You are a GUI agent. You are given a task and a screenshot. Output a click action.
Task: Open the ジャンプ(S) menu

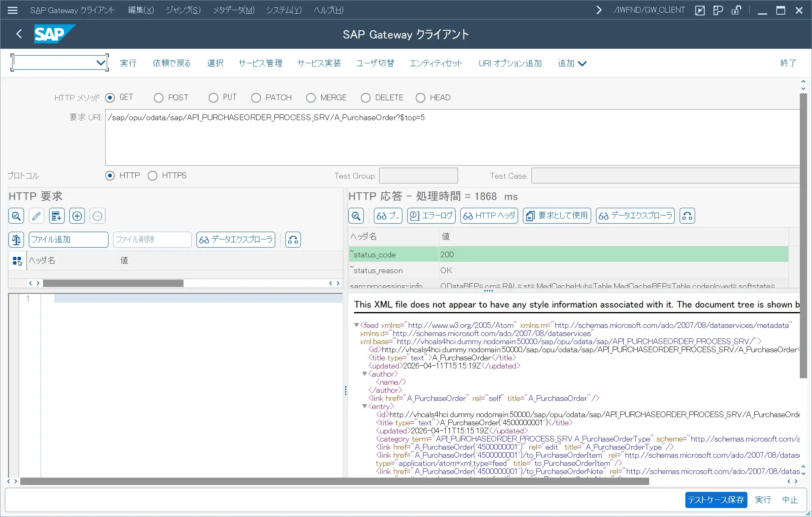point(183,10)
